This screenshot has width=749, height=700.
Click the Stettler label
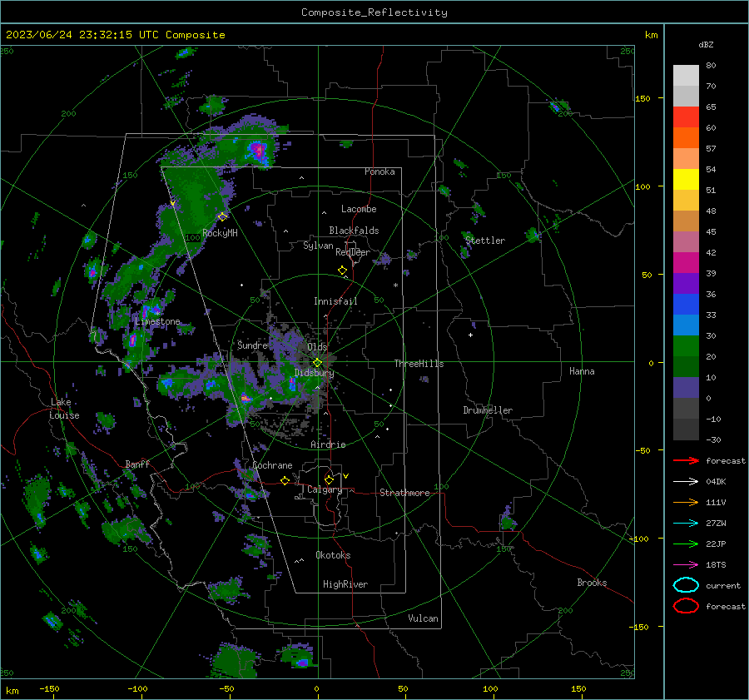[x=485, y=241]
